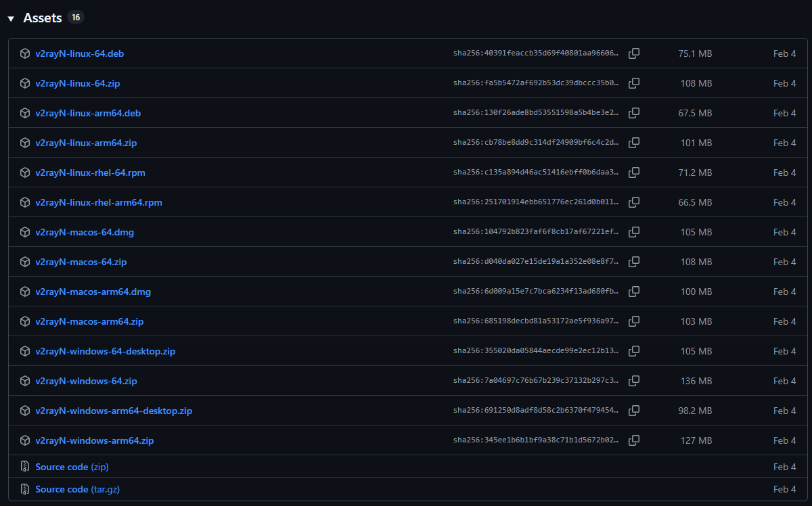Click sha256 hash text starting fa5b5472af
This screenshot has height=506, width=812.
click(536, 83)
